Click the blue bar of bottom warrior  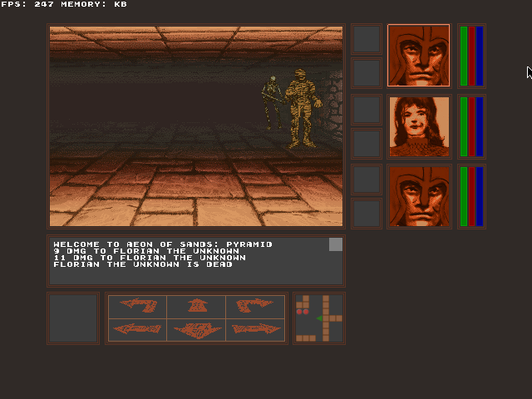pos(480,196)
